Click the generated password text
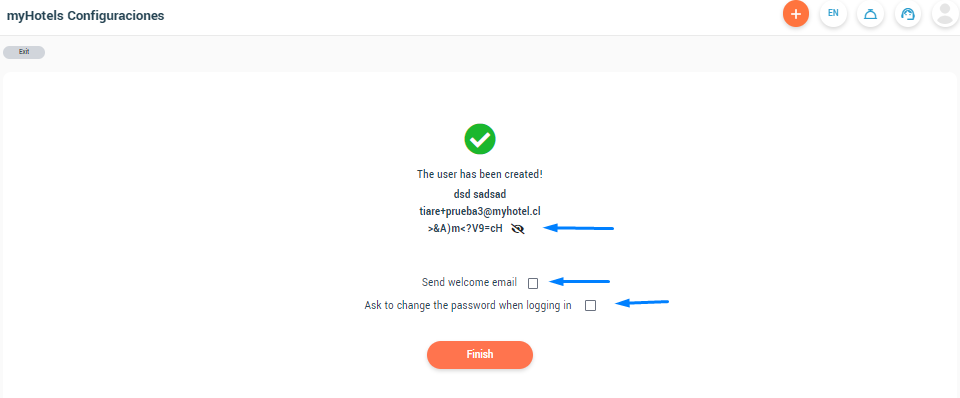The width and height of the screenshot is (960, 398). [465, 229]
